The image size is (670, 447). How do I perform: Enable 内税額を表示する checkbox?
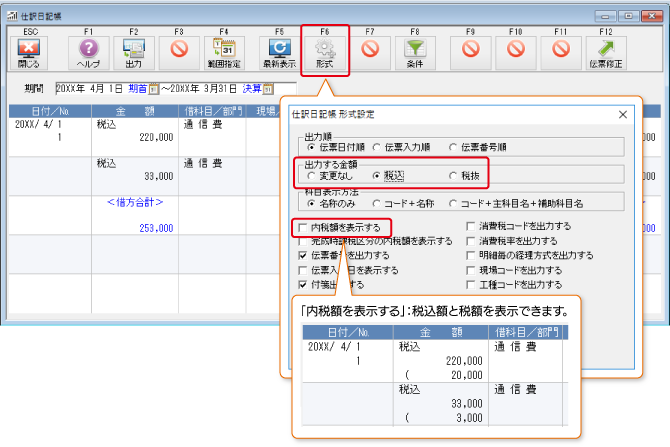tap(304, 228)
